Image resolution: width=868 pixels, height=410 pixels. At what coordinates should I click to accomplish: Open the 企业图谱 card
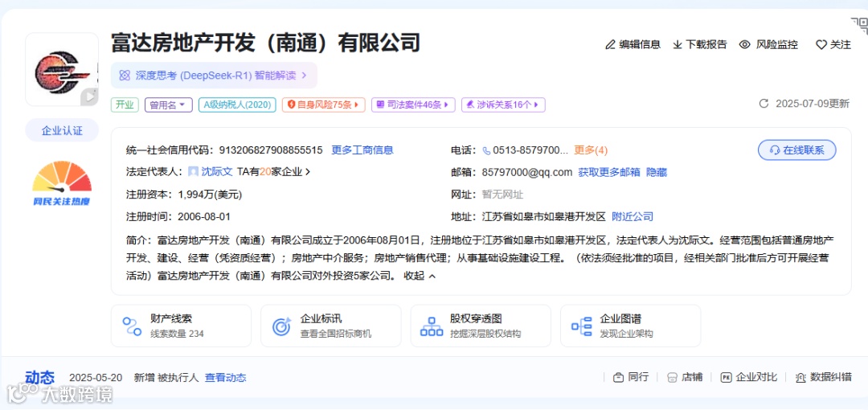click(x=631, y=326)
